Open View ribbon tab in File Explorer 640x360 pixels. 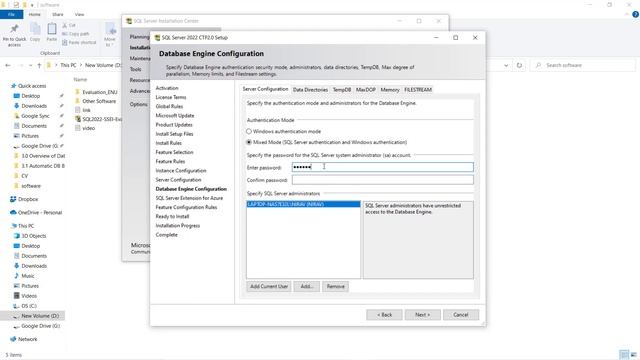80,14
